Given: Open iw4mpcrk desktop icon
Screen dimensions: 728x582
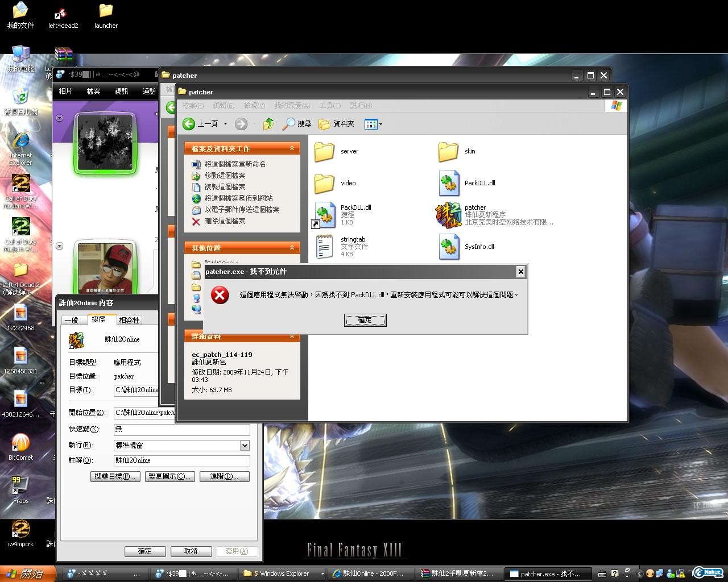Looking at the screenshot, I should pyautogui.click(x=20, y=533).
